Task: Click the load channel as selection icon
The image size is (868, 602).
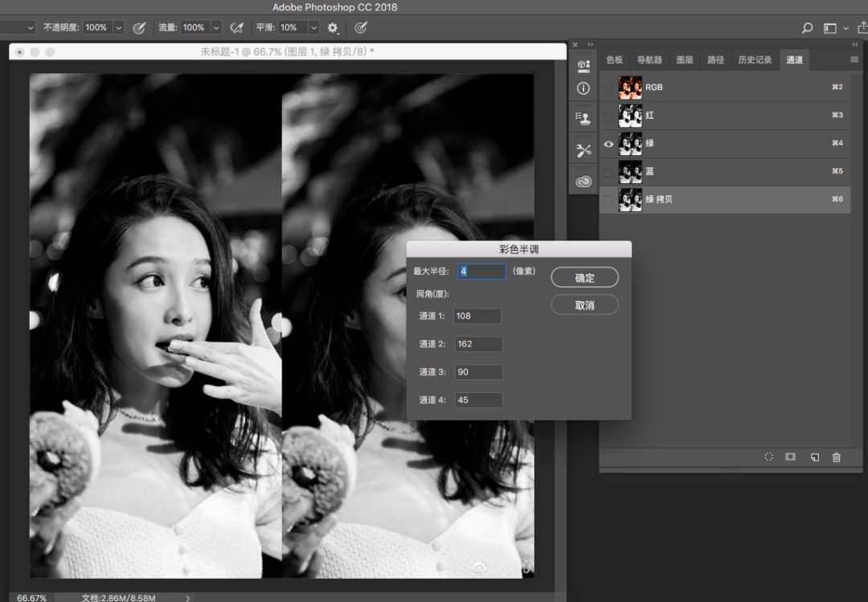Action: (768, 457)
